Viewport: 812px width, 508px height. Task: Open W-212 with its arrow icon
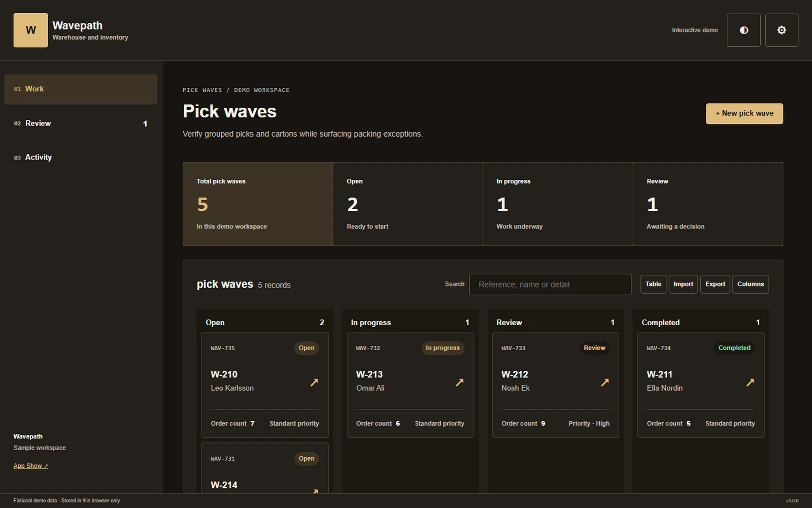click(604, 382)
